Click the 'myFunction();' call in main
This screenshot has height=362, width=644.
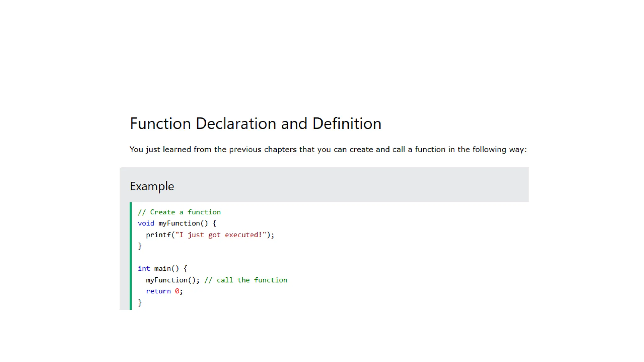click(173, 280)
